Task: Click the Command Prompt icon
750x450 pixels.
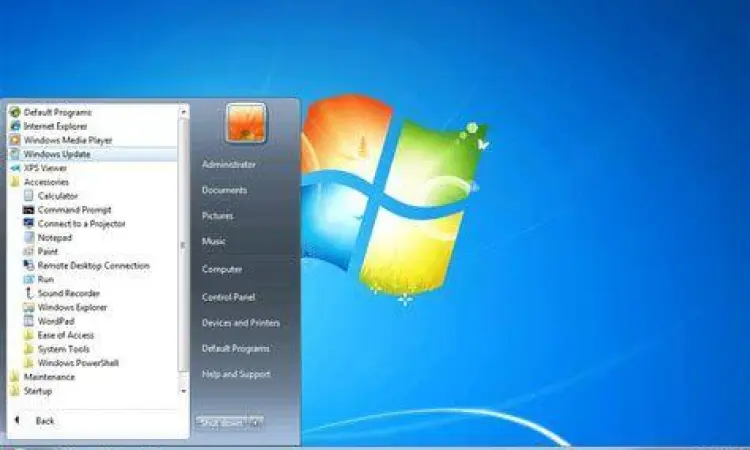Action: [29, 209]
